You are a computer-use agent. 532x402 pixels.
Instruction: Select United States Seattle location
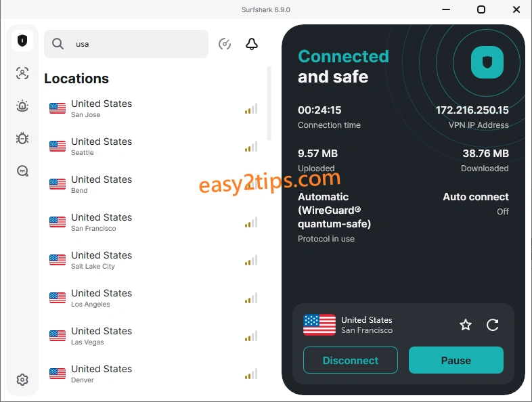pos(154,147)
